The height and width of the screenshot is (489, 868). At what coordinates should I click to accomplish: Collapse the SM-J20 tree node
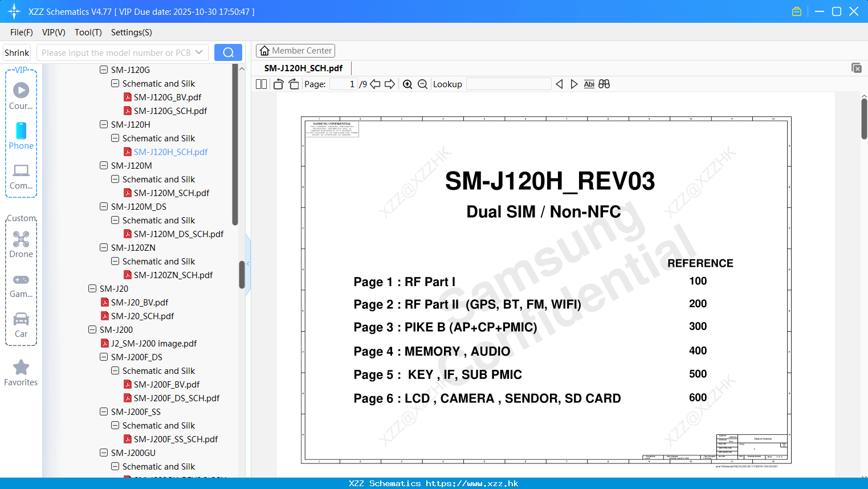click(92, 288)
